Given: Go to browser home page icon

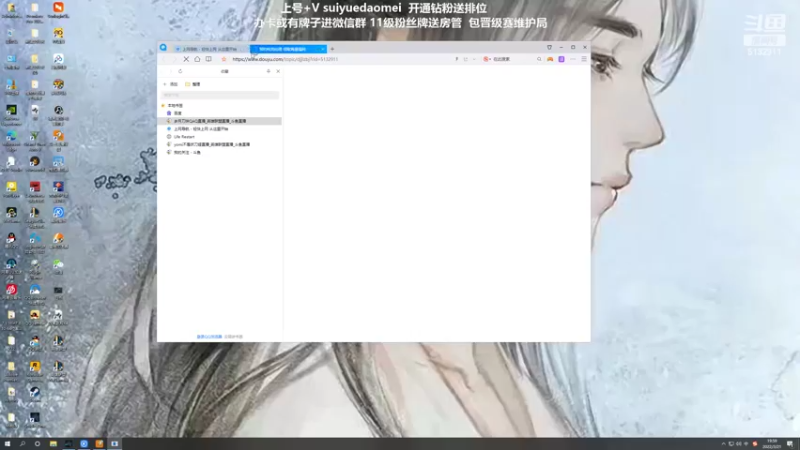Looking at the screenshot, I should click(x=197, y=59).
